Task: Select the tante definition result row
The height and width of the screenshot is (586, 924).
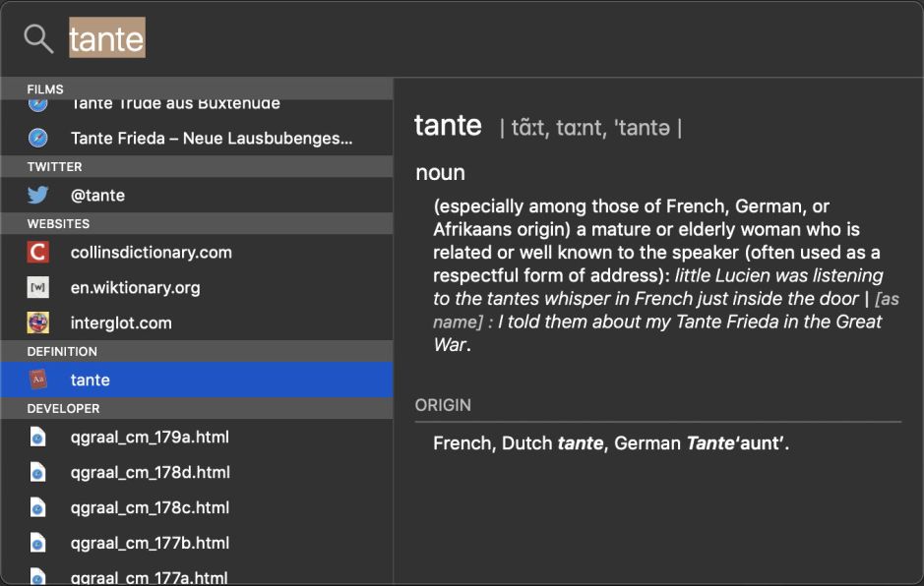Action: click(x=197, y=380)
